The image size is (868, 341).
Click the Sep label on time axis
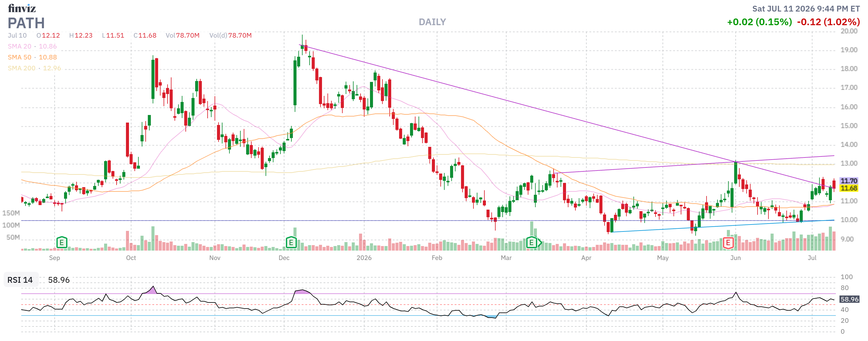55,258
